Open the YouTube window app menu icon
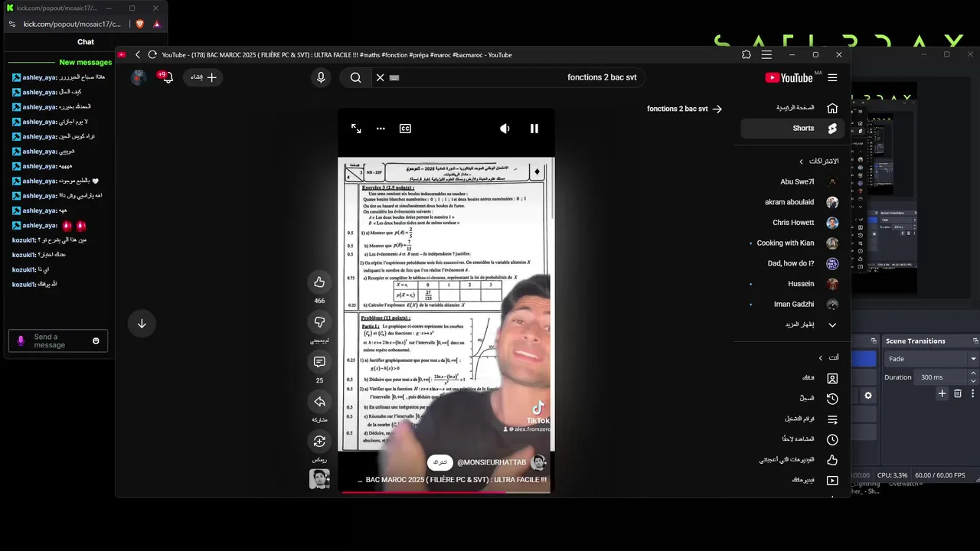Viewport: 980px width, 551px height. 766,54
